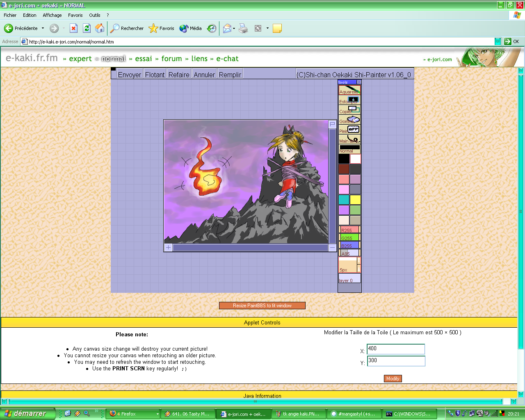
Task: Click the Favoris star toolbar button
Action: click(161, 28)
